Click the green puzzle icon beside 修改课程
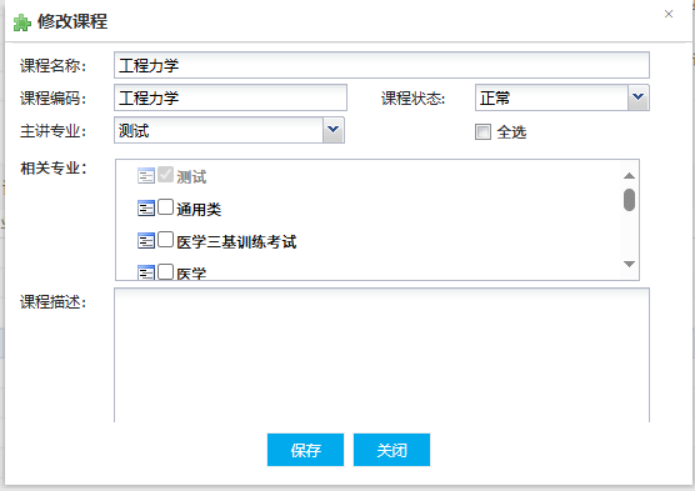The height and width of the screenshot is (492, 695). 21,21
